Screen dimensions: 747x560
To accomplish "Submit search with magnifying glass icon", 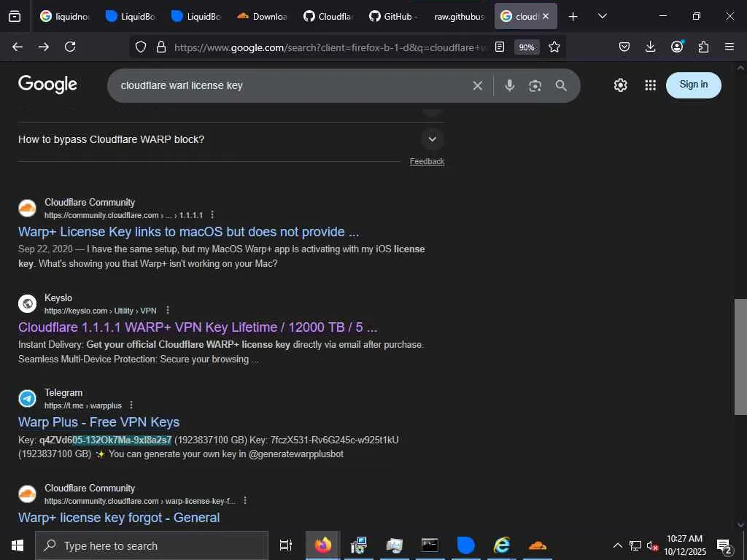I will [x=561, y=86].
